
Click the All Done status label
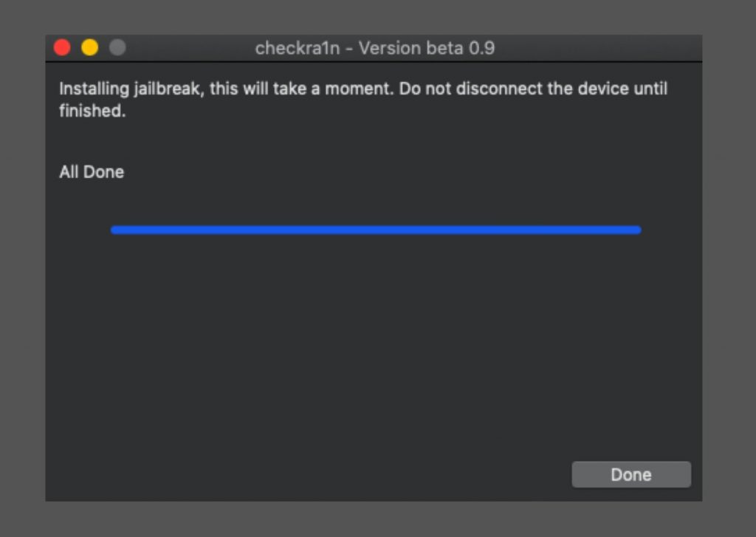[x=92, y=172]
